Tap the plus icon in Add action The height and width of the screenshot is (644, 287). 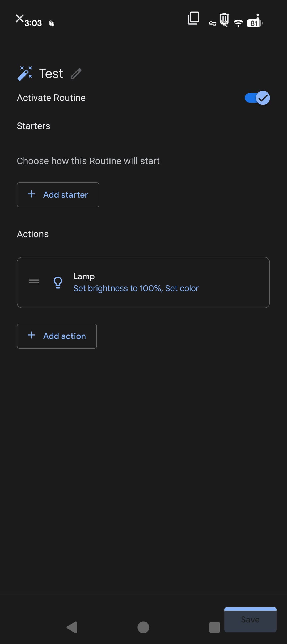point(31,335)
